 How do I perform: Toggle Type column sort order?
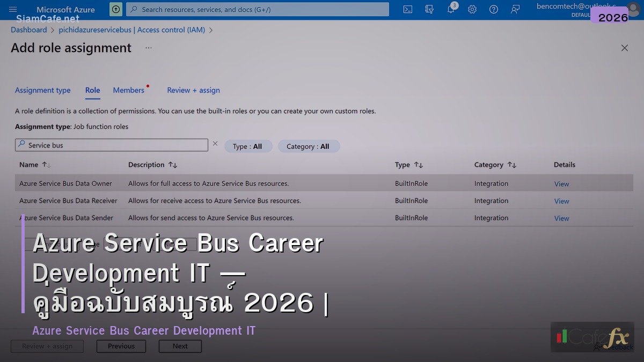coord(419,165)
